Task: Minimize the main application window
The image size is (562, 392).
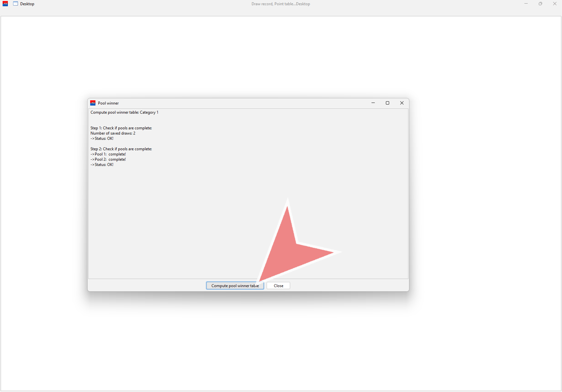Action: tap(526, 4)
